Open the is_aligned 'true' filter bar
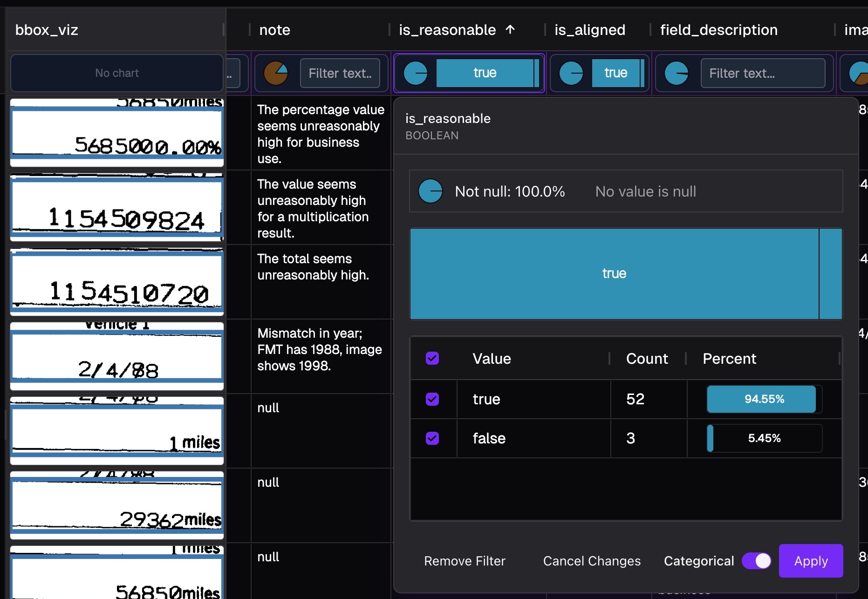Viewport: 868px width, 599px height. (x=615, y=73)
